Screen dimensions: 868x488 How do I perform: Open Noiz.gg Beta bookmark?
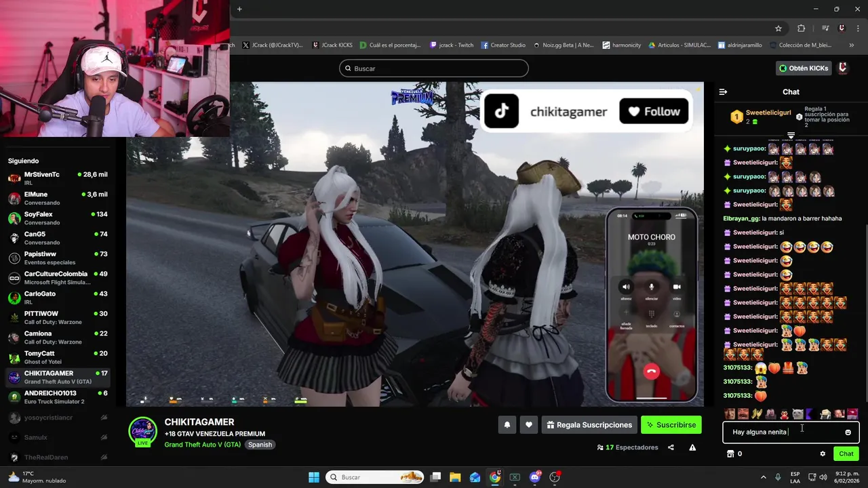coord(564,45)
